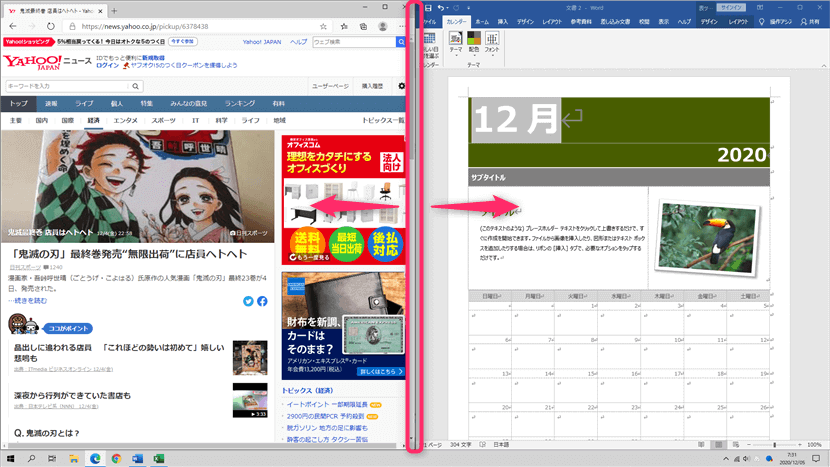The height and width of the screenshot is (467, 830).
Task: Switch to ホーム tab in Word
Action: 482,22
